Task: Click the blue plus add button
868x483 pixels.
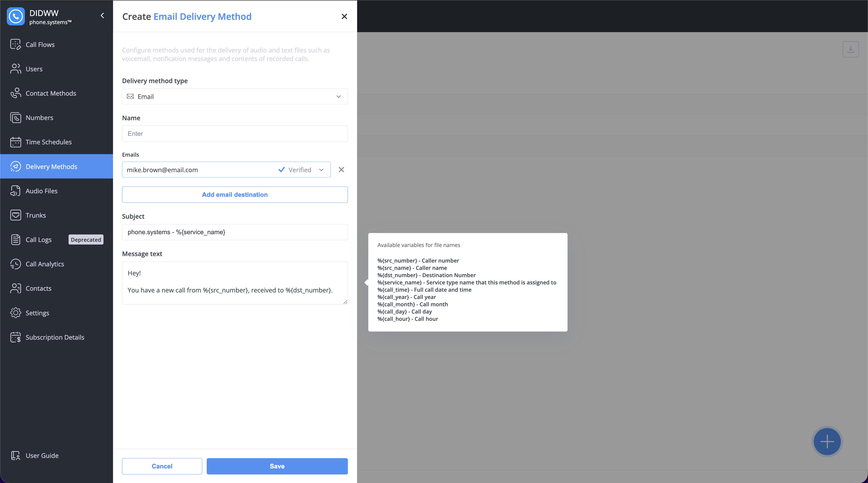Action: (827, 441)
